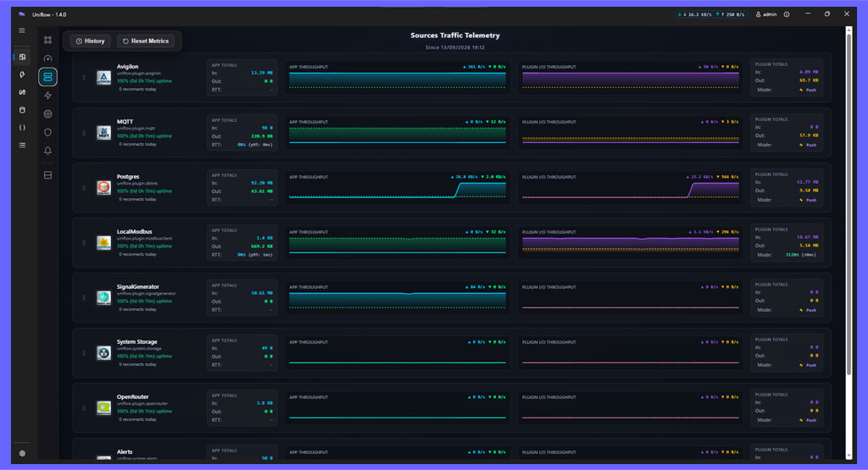Click the Alerts source name
Image resolution: width=868 pixels, height=470 pixels.
(x=125, y=451)
